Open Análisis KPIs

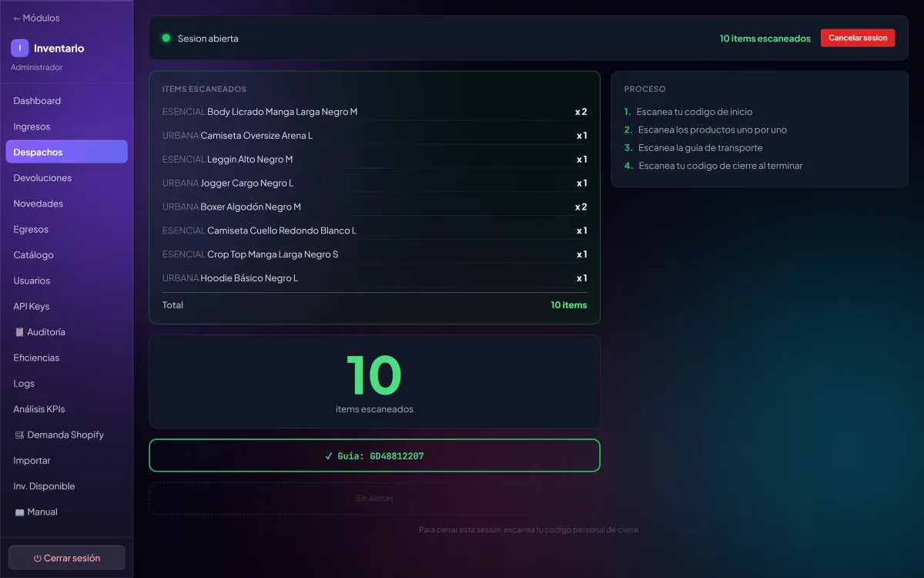coord(66,409)
